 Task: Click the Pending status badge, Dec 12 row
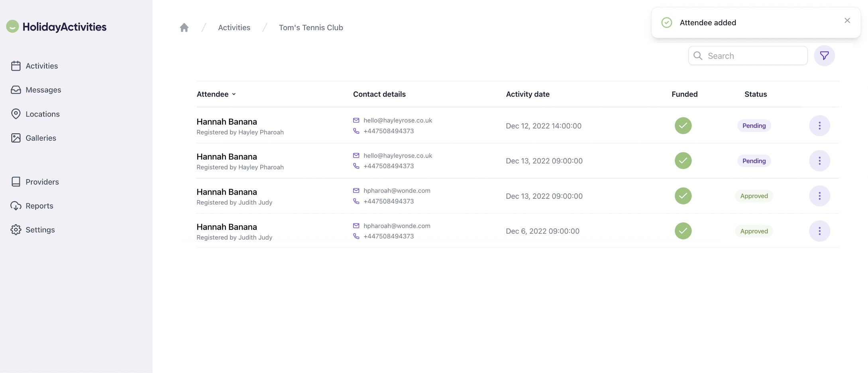[x=754, y=126]
